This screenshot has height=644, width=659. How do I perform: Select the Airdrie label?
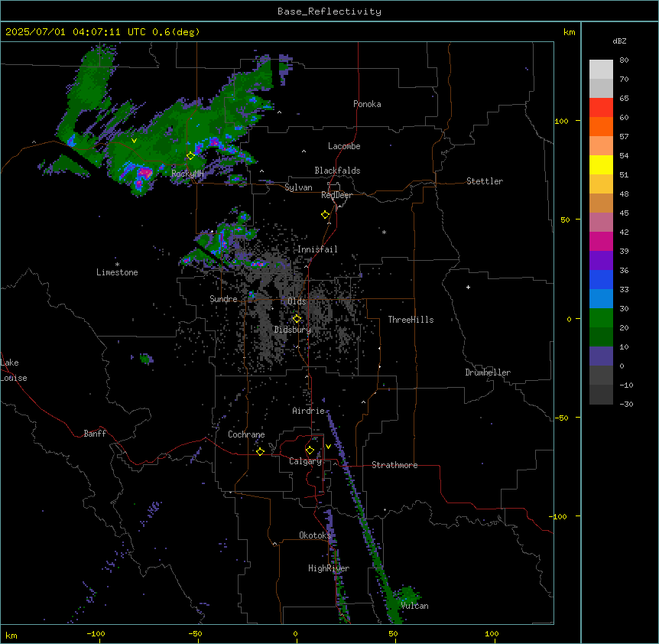309,411
